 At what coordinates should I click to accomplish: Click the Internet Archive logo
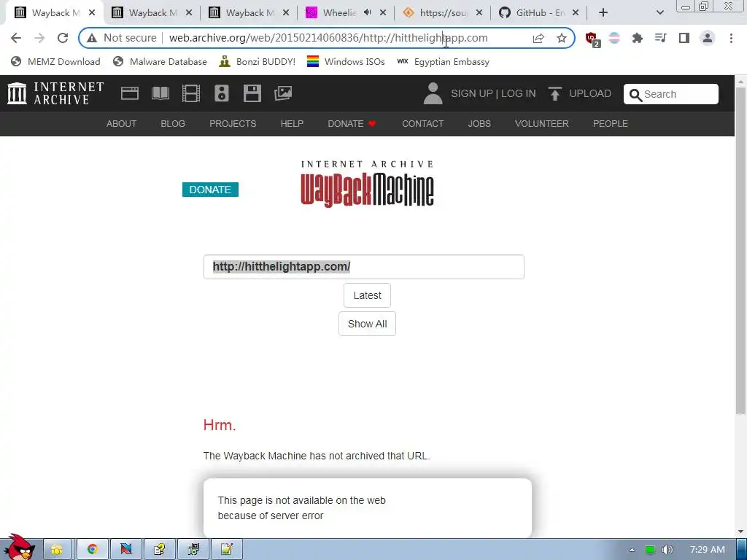pos(55,93)
